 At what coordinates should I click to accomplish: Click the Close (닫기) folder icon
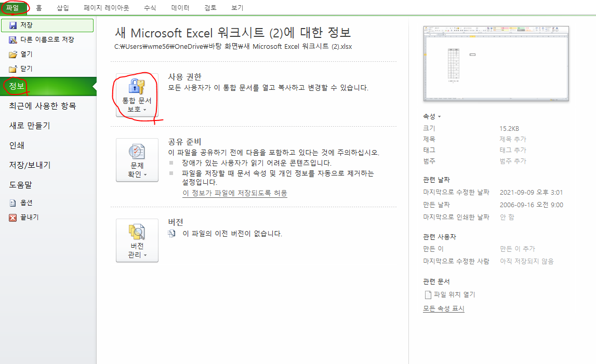pos(13,69)
